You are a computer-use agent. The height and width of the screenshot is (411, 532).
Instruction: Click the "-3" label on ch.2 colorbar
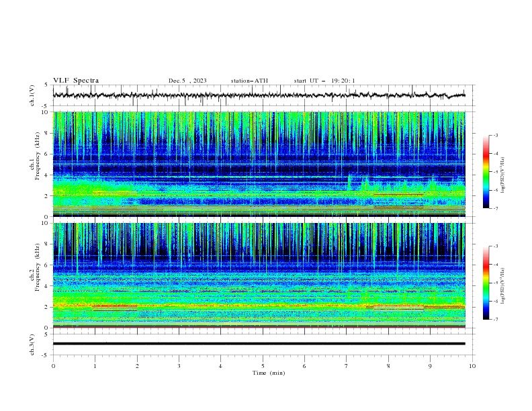pos(495,246)
